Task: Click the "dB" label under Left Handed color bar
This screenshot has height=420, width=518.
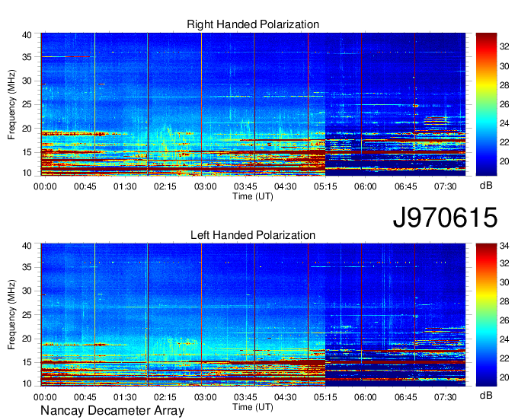Action: 486,395
